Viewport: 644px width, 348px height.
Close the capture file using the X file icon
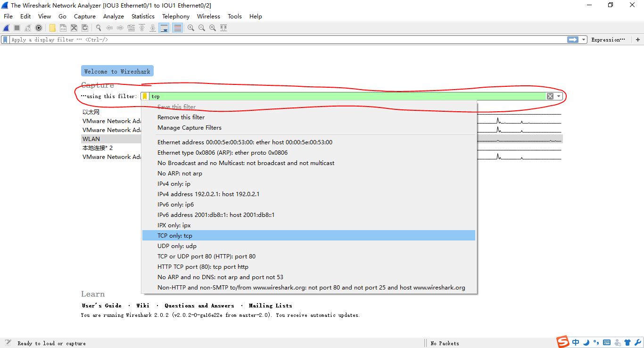(74, 28)
